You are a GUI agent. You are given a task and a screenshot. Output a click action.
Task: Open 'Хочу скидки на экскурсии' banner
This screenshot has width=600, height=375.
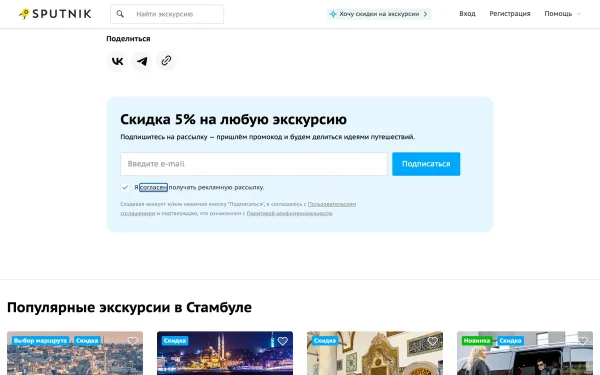[379, 14]
